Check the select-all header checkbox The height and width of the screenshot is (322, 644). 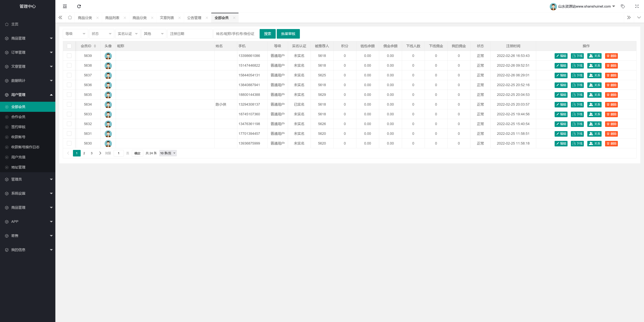(69, 46)
